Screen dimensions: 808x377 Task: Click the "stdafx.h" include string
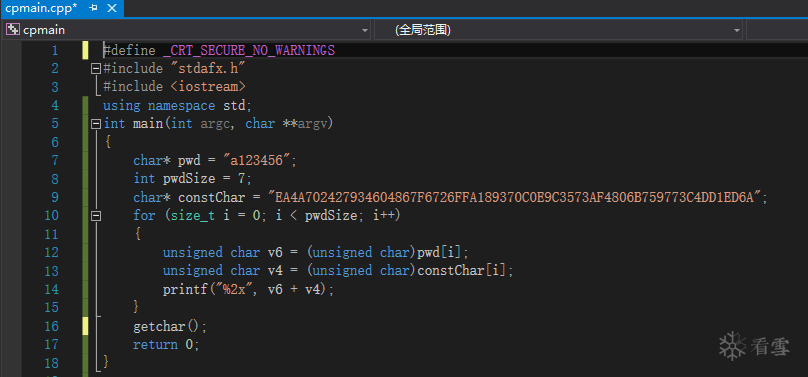pos(208,68)
